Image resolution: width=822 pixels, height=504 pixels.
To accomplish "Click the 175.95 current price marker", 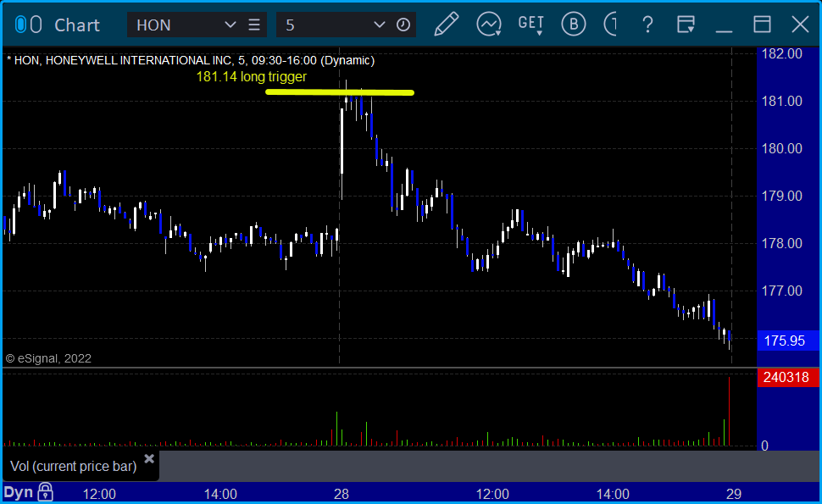I will pyautogui.click(x=788, y=341).
